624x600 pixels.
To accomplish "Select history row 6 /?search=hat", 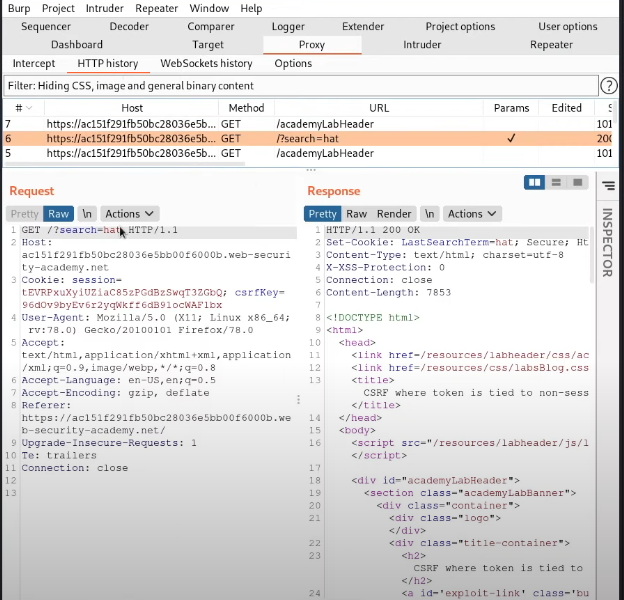I will coord(308,138).
